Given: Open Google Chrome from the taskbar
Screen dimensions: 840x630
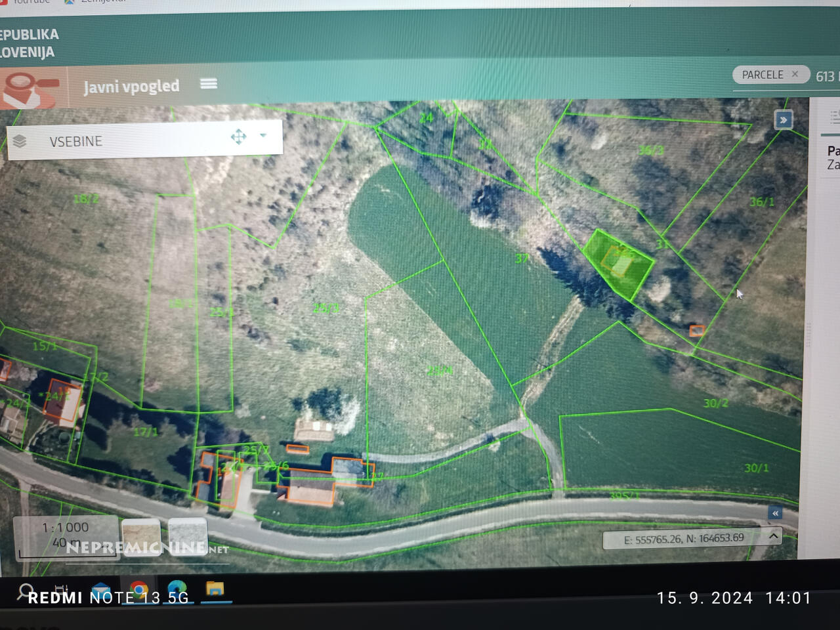Looking at the screenshot, I should point(138,590).
